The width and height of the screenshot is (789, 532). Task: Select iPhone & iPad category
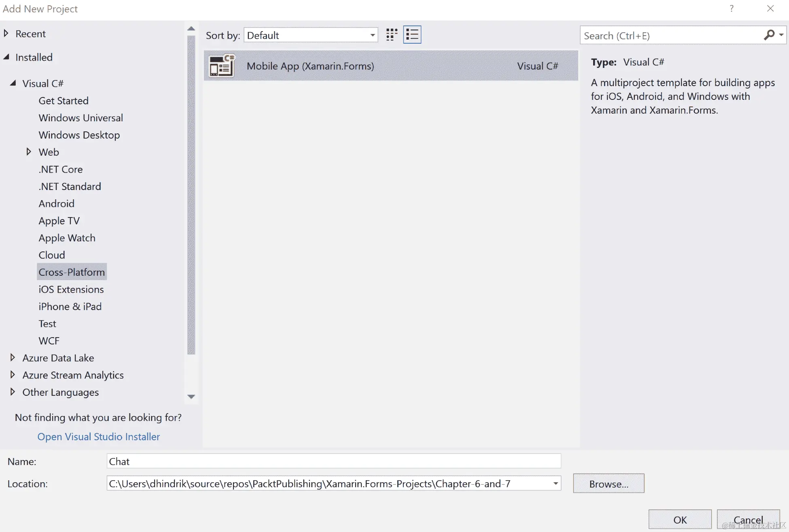(x=70, y=306)
